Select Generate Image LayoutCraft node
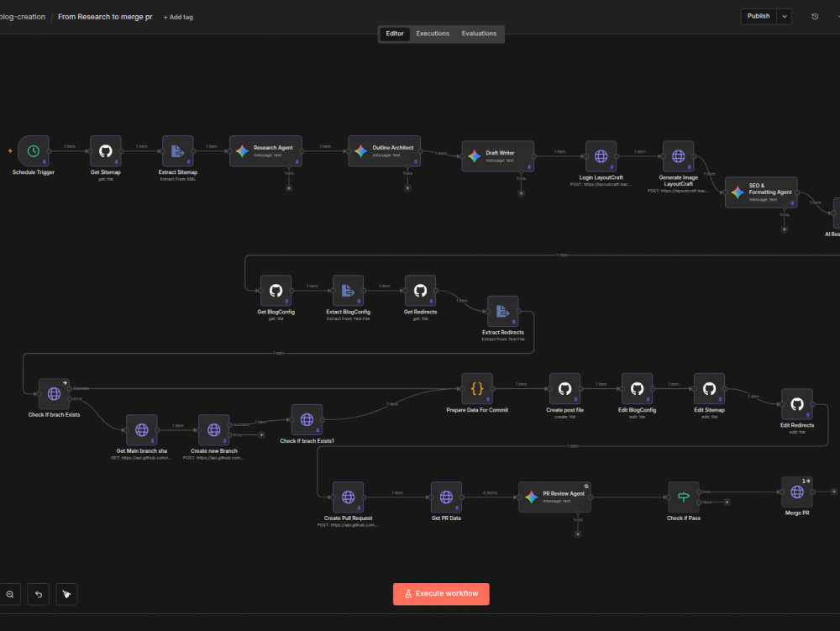 pos(678,156)
